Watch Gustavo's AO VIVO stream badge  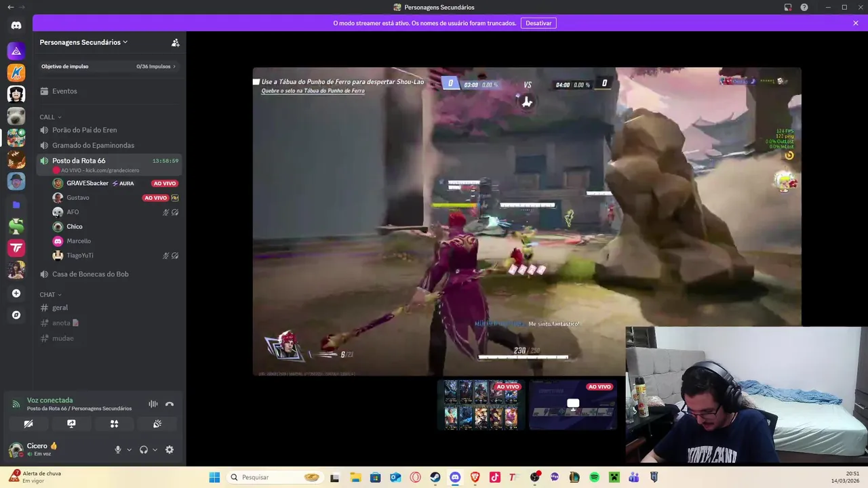(x=155, y=198)
